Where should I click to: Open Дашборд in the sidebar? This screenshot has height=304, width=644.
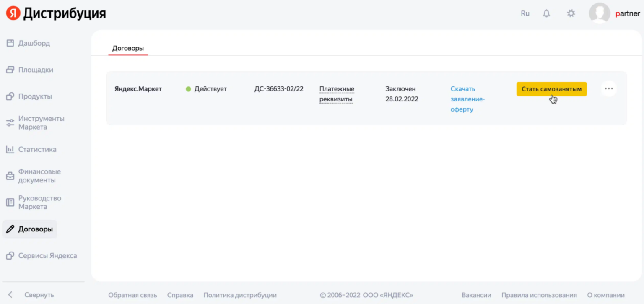point(34,43)
